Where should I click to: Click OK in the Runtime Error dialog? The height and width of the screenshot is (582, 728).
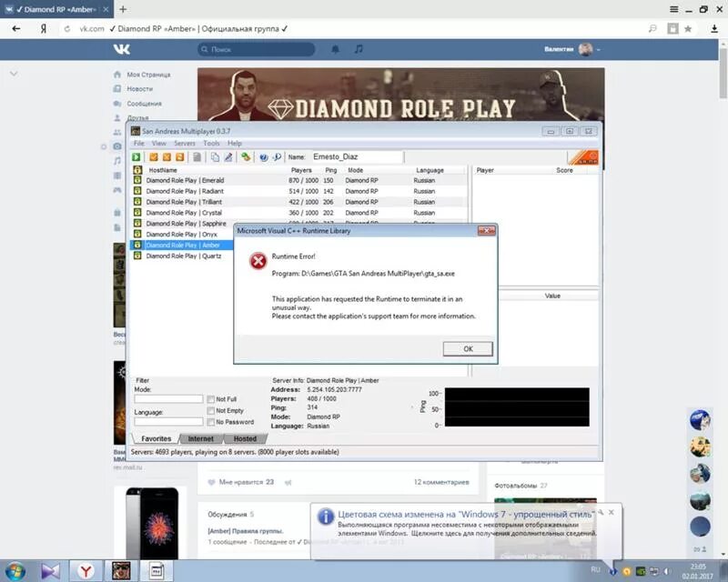pos(468,349)
